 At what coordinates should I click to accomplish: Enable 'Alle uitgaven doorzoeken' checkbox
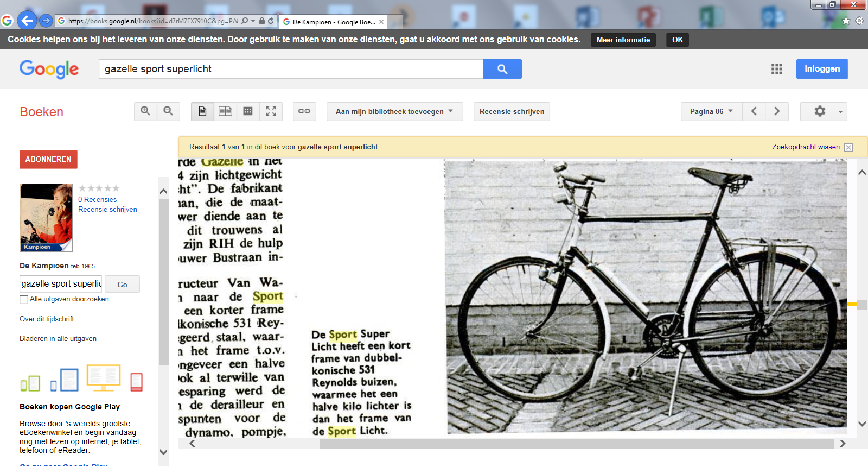pos(24,300)
